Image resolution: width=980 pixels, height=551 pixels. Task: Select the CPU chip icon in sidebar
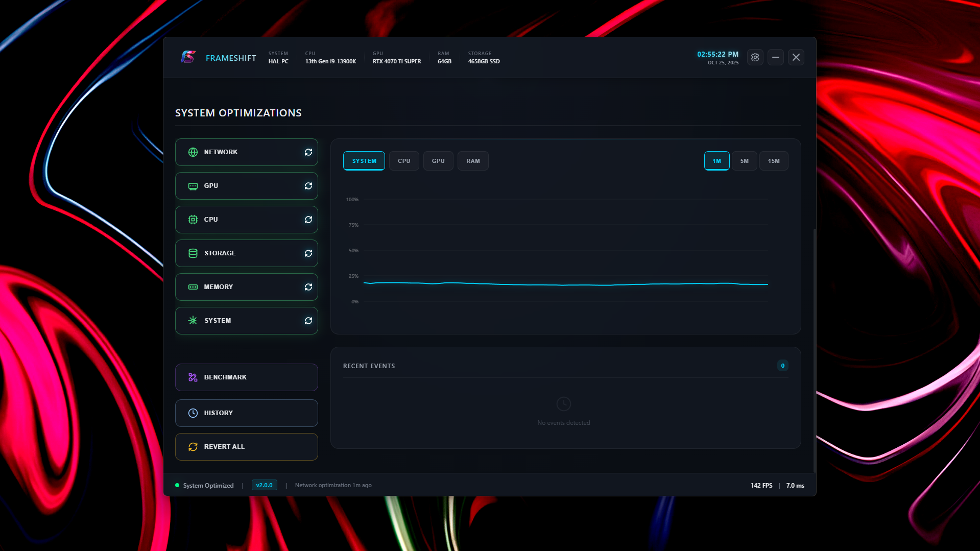(193, 219)
